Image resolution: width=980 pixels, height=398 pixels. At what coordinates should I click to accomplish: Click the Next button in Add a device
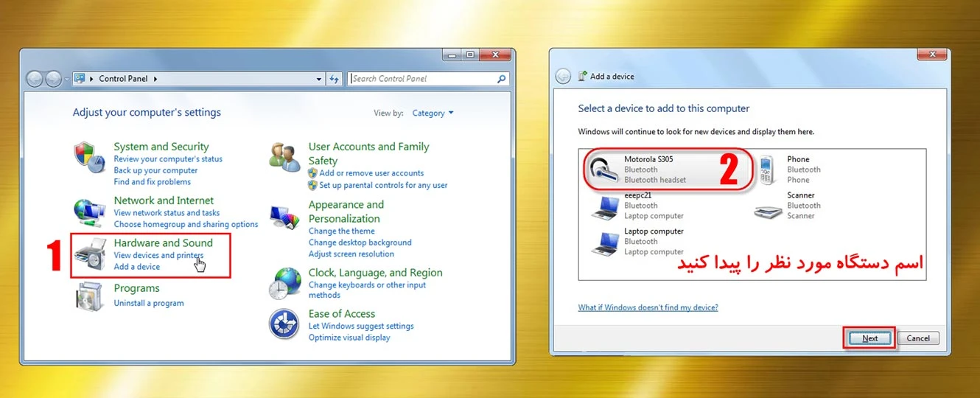[869, 338]
